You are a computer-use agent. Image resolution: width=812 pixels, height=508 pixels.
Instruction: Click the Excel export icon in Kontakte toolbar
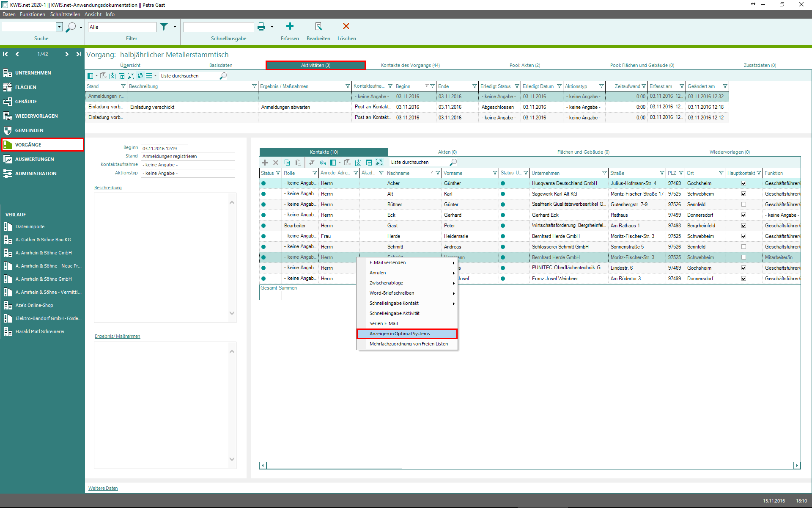tap(358, 163)
